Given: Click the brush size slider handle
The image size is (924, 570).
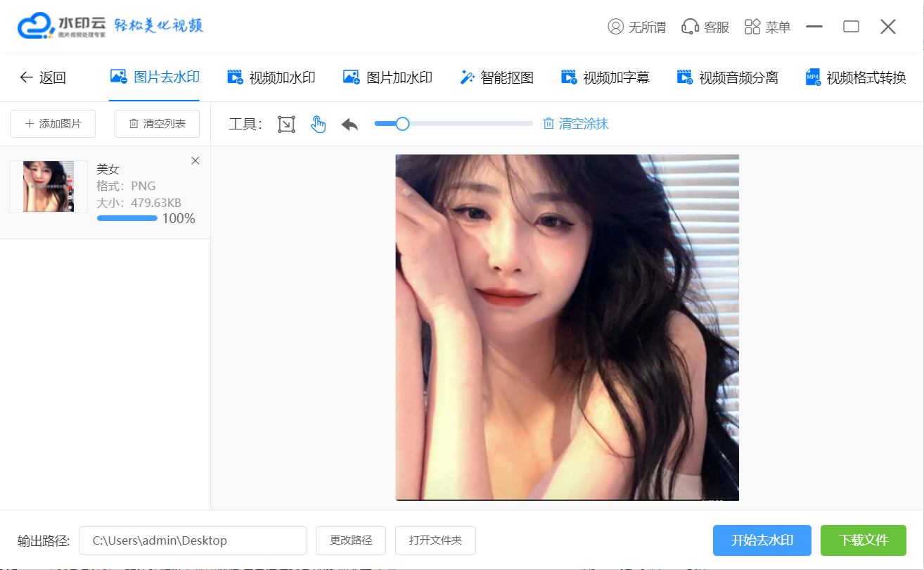Looking at the screenshot, I should pyautogui.click(x=402, y=124).
